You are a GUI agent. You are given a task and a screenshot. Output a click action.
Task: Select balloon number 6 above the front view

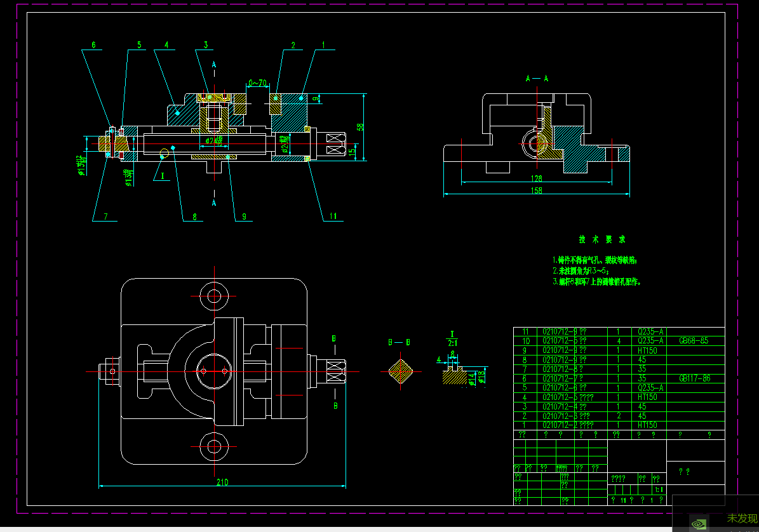pos(94,45)
